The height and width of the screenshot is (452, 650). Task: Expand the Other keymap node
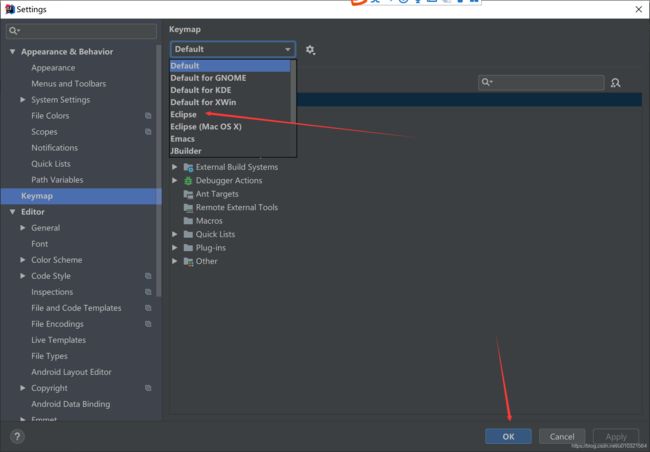(x=175, y=261)
